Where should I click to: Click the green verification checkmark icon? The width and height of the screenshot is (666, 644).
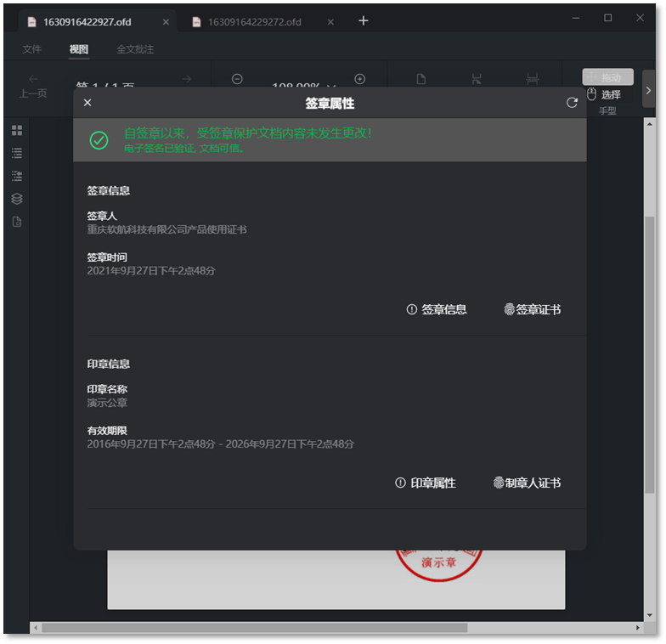click(99, 140)
